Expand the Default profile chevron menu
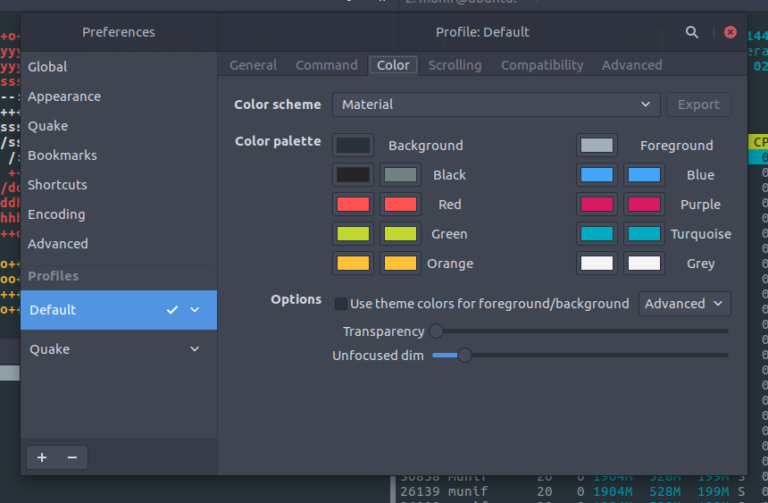The height and width of the screenshot is (503, 768). 195,310
